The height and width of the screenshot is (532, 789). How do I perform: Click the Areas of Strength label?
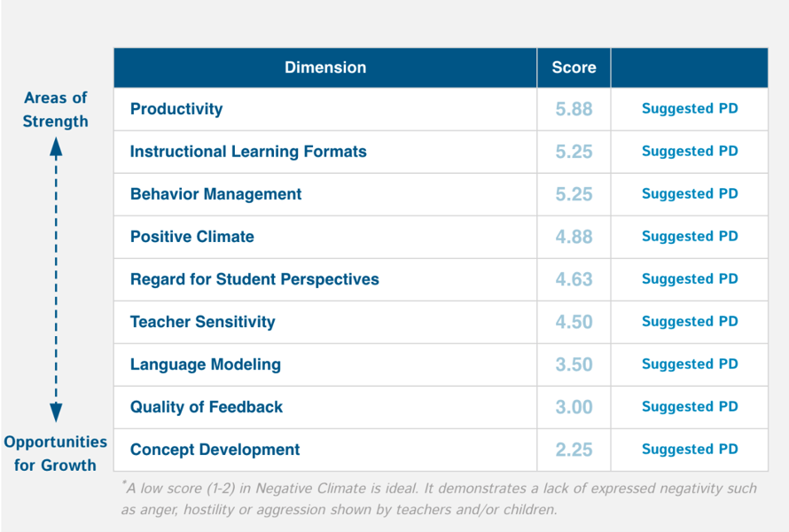click(x=56, y=110)
